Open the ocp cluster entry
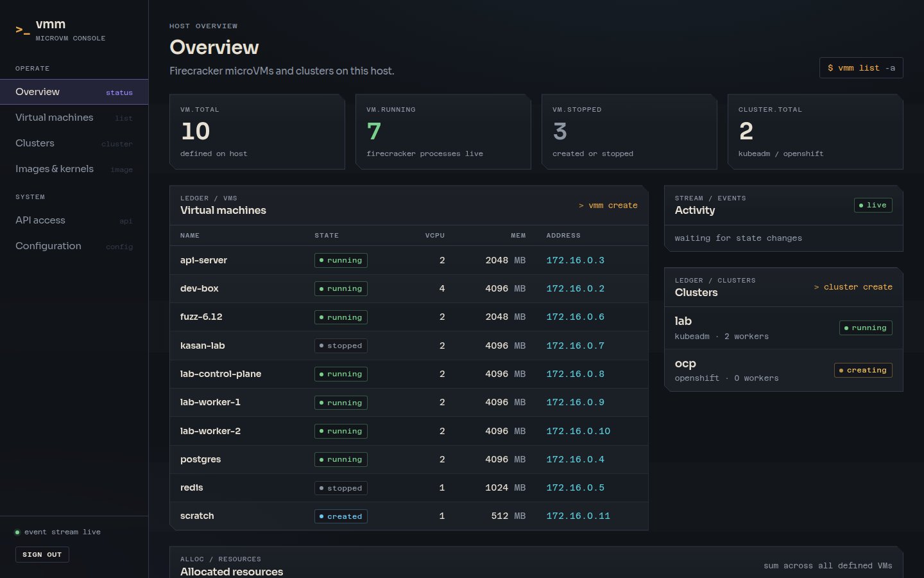 (x=783, y=371)
